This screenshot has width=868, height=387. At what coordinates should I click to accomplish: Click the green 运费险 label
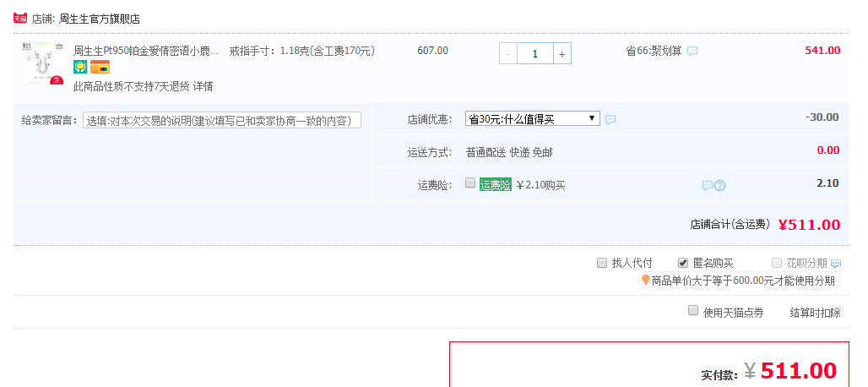pos(496,185)
